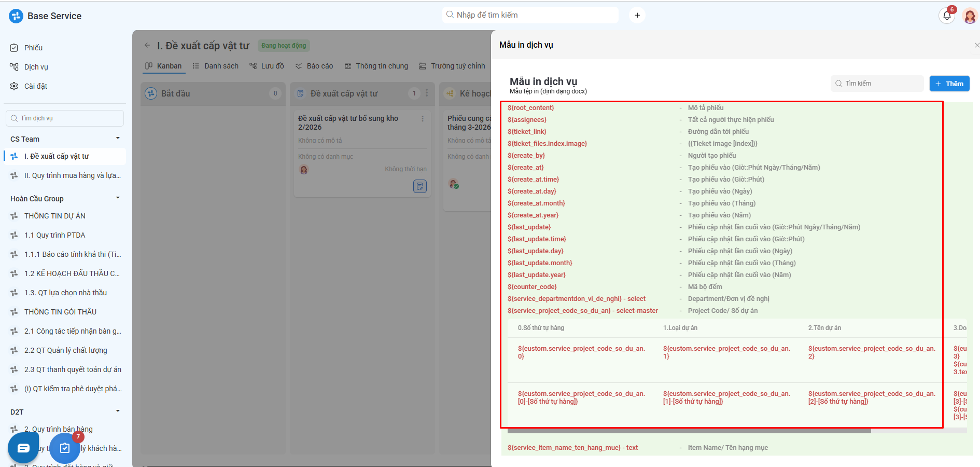Viewport: 980px width, 467px height.
Task: Close the Mẫu in dịch vụ panel
Action: pos(976,45)
